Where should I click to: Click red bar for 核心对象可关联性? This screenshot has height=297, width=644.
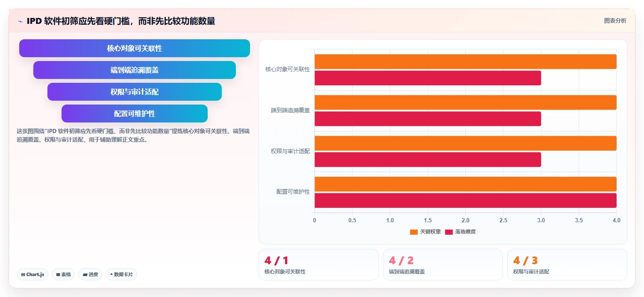[x=428, y=78]
